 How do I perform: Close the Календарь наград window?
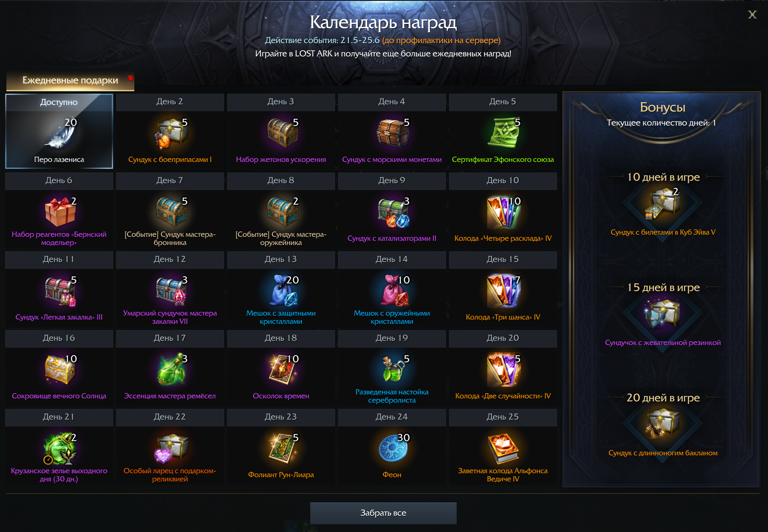[x=752, y=14]
